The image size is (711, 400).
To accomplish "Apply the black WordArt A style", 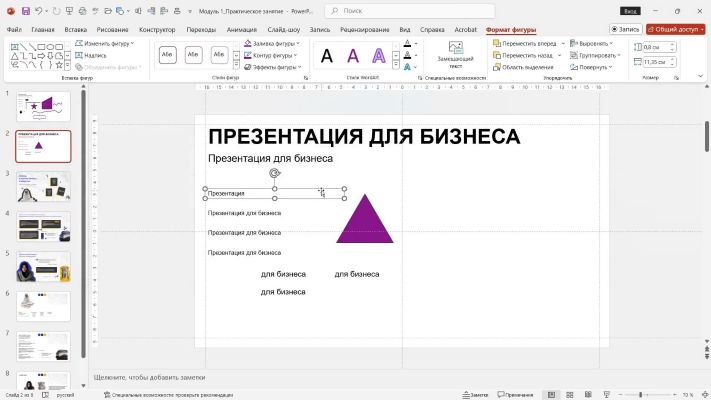I will 326,56.
